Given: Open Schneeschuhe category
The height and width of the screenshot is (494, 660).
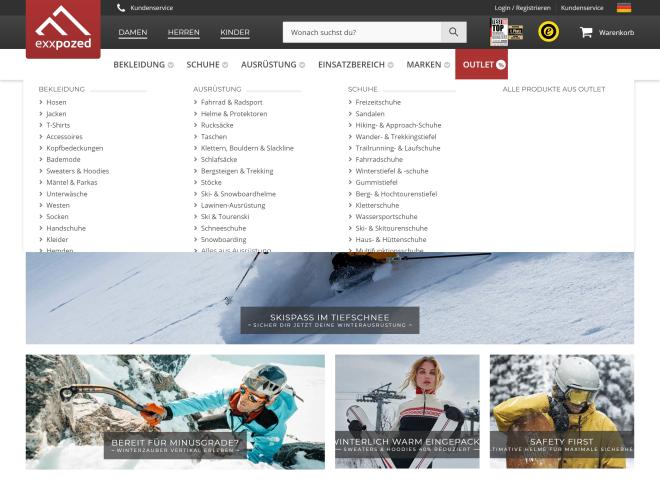Looking at the screenshot, I should (x=224, y=228).
